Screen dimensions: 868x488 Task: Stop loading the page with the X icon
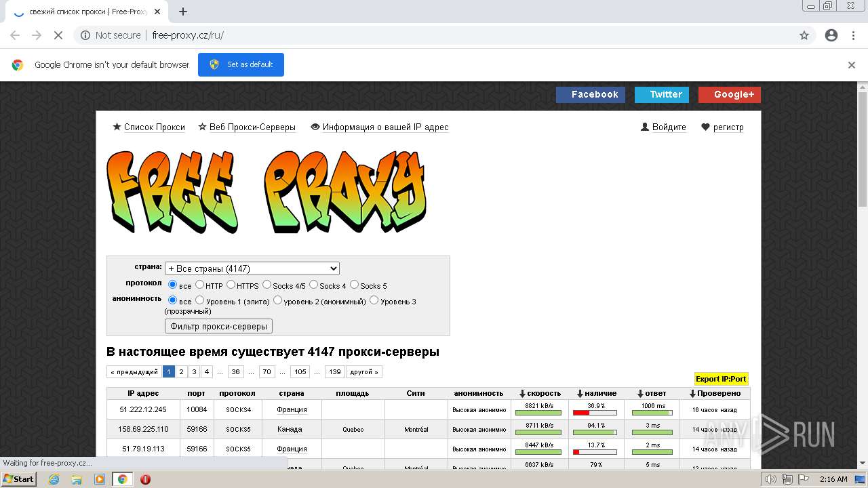click(58, 35)
